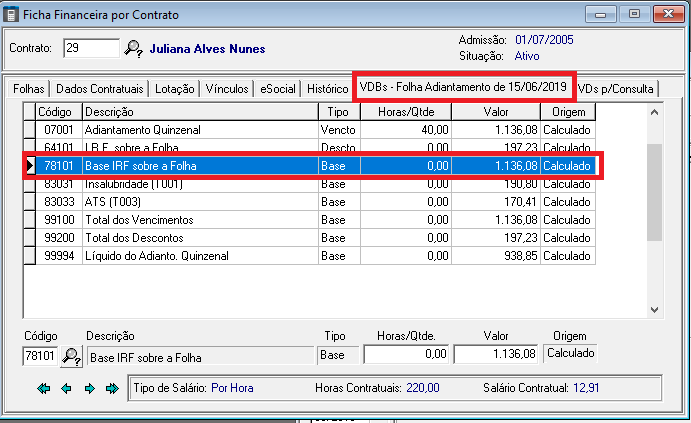
Task: Switch to VDs p/Consulta tab
Action: (x=616, y=89)
